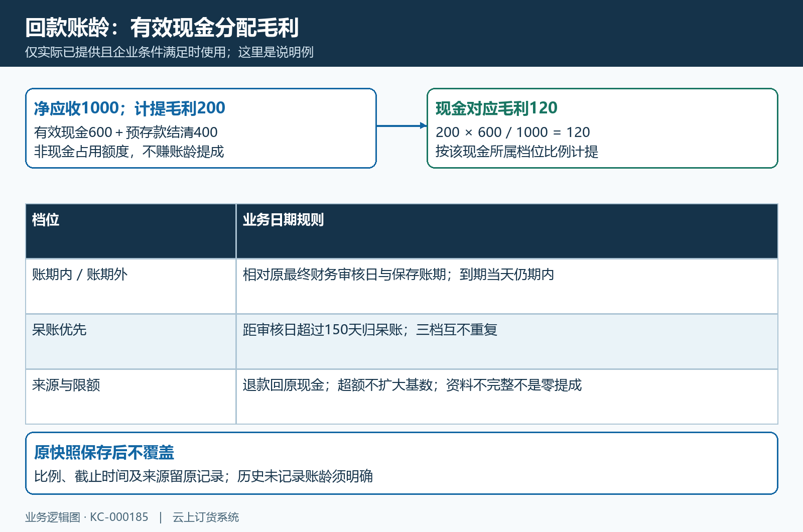This screenshot has height=532, width=803.
Task: Click cell 距审核日超过150天归呆账
Action: pos(507,341)
